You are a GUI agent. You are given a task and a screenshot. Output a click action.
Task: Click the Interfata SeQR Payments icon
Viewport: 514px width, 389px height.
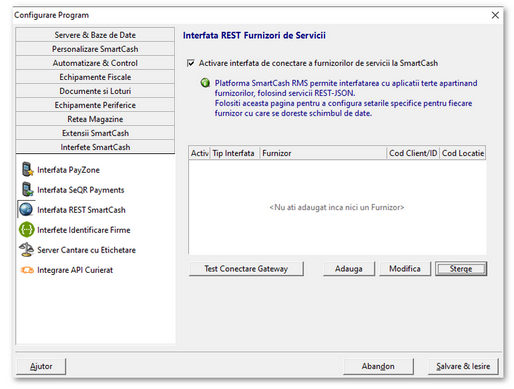point(28,189)
